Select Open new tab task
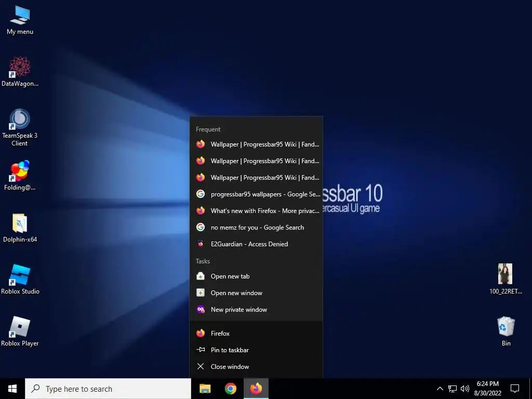The width and height of the screenshot is (532, 399). click(256, 276)
